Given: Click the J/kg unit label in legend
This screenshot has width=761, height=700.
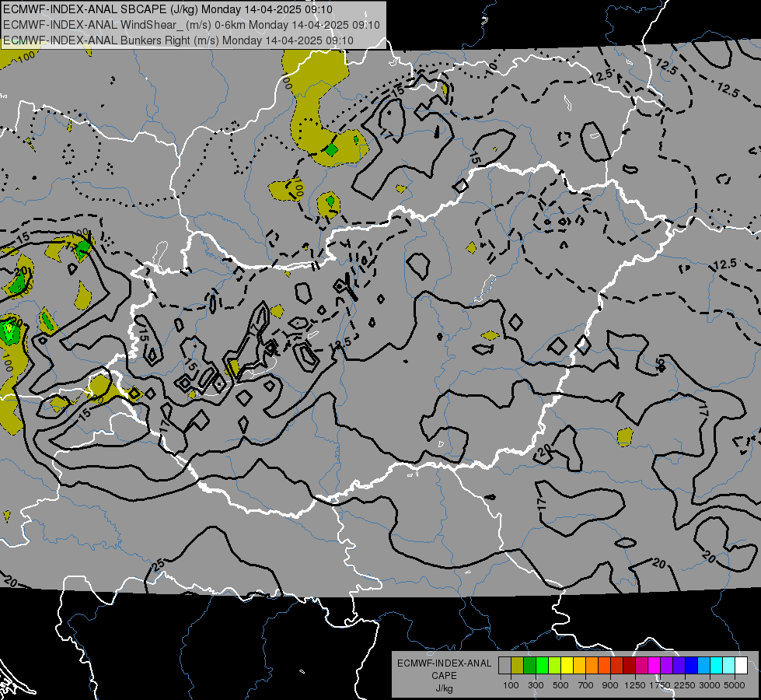Looking at the screenshot, I should (444, 688).
